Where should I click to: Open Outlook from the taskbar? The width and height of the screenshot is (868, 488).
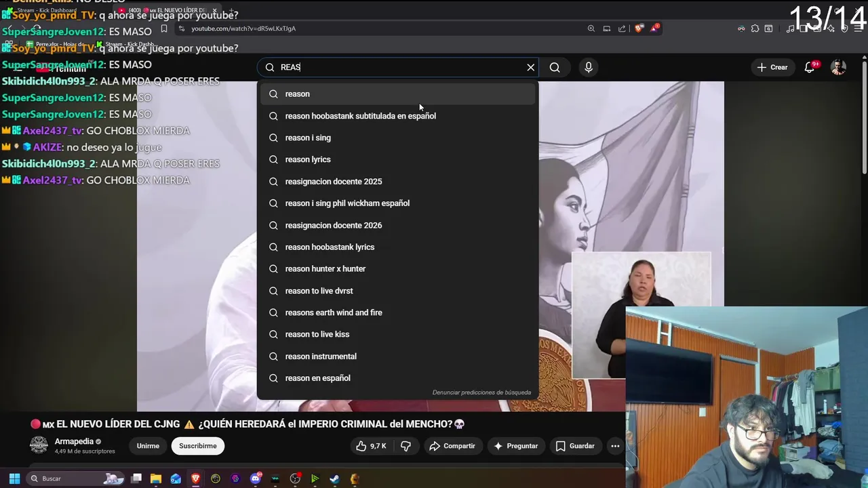point(176,479)
